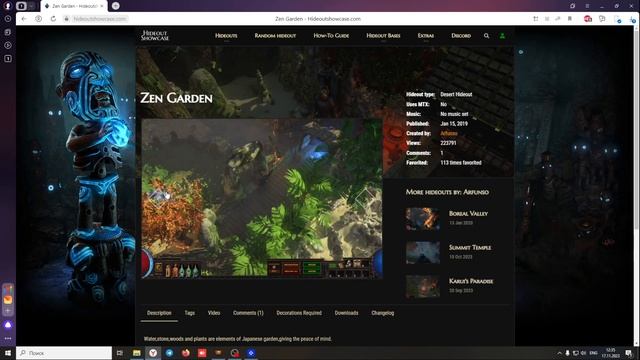Open the Summit Temple hideout link
This screenshot has height=360, width=640.
(x=470, y=247)
